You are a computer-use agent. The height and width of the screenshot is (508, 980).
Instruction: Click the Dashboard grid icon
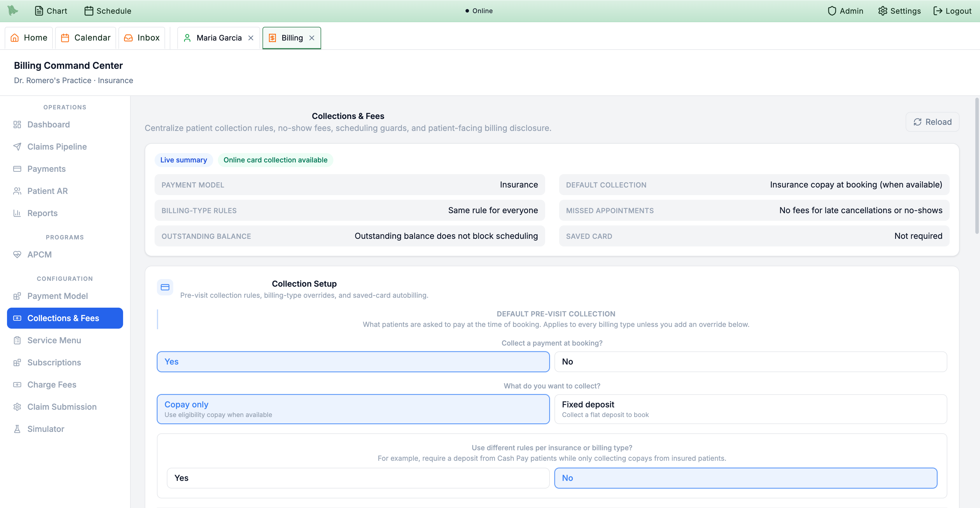tap(17, 124)
